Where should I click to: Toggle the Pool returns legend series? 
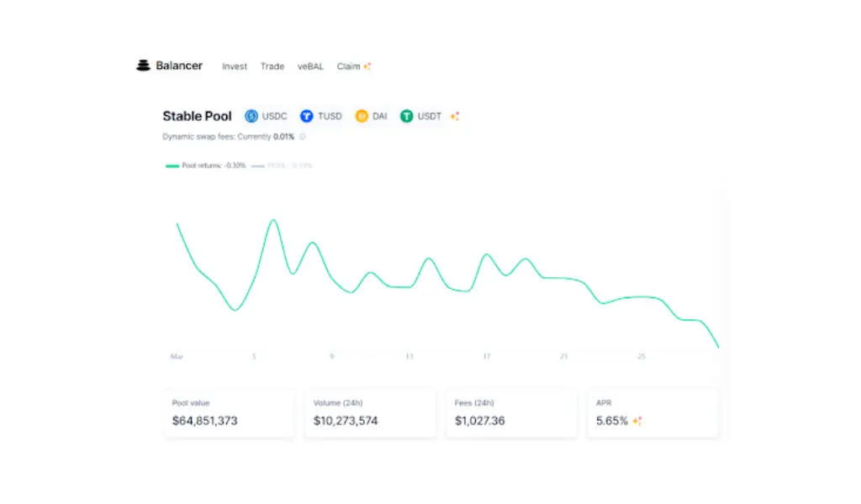(206, 165)
